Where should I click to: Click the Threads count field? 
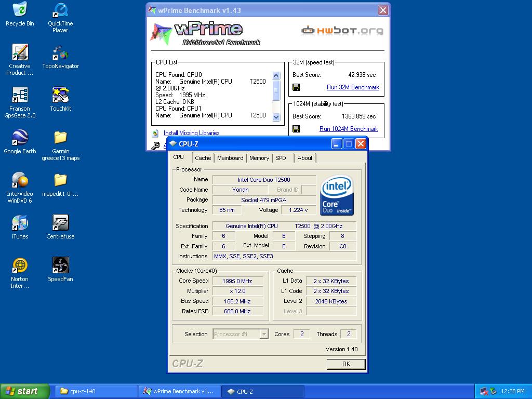348,334
